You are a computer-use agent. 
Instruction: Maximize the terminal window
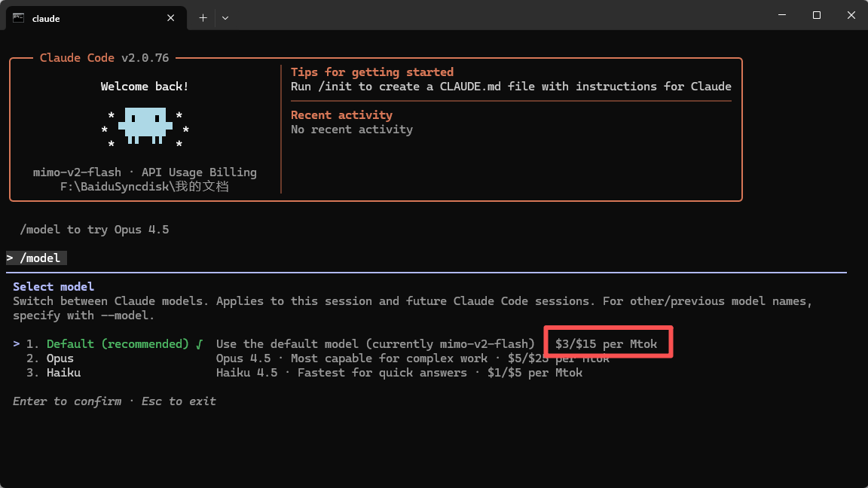click(816, 15)
